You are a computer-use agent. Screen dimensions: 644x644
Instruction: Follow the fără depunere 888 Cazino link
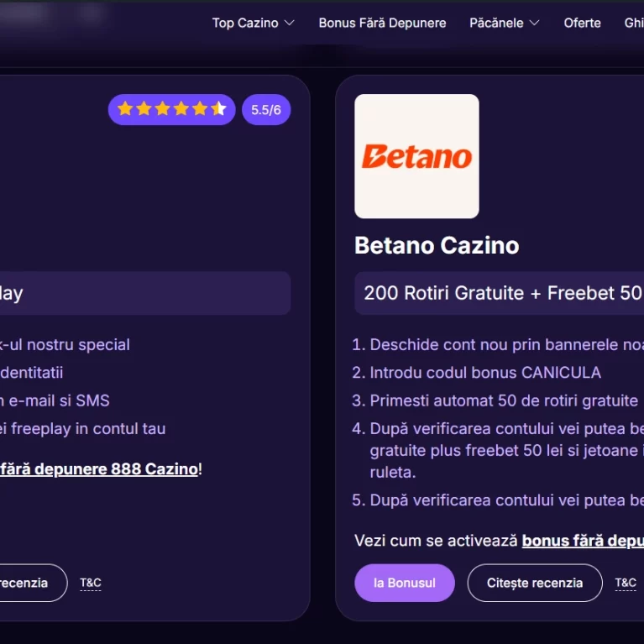pyautogui.click(x=98, y=469)
